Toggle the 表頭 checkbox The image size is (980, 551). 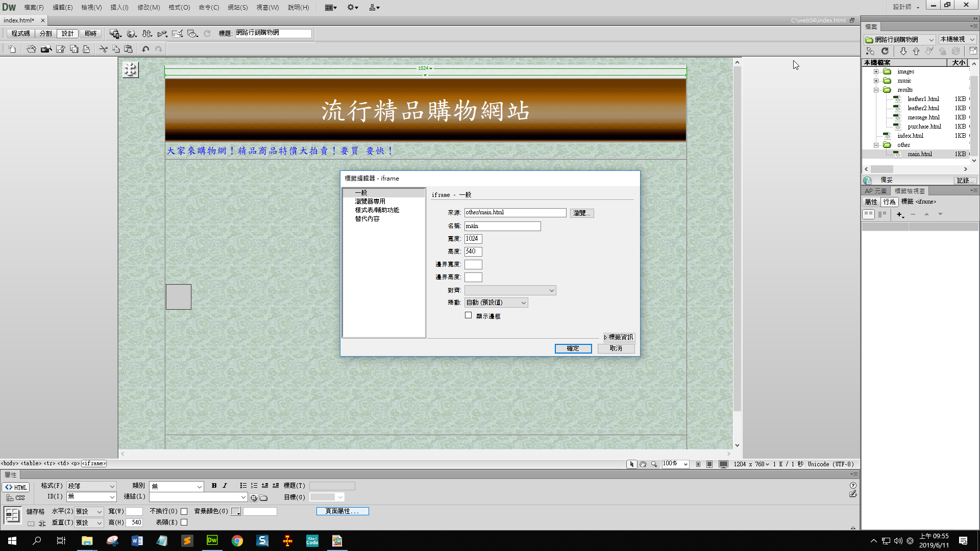(184, 522)
